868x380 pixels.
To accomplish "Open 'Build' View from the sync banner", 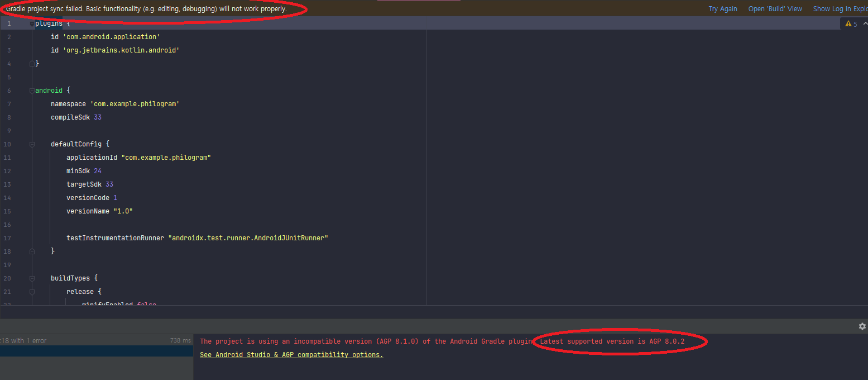I will point(775,9).
